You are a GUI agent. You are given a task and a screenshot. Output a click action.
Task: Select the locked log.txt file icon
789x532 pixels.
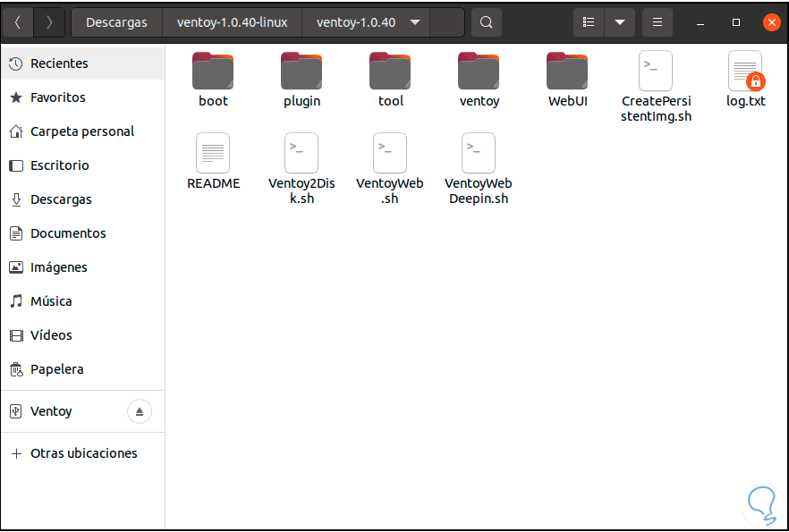[x=745, y=71]
